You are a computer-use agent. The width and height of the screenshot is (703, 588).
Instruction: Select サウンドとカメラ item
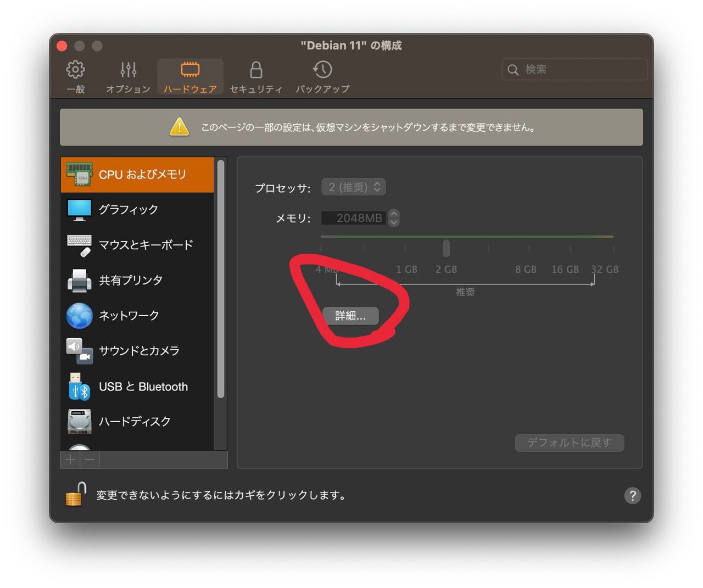137,351
